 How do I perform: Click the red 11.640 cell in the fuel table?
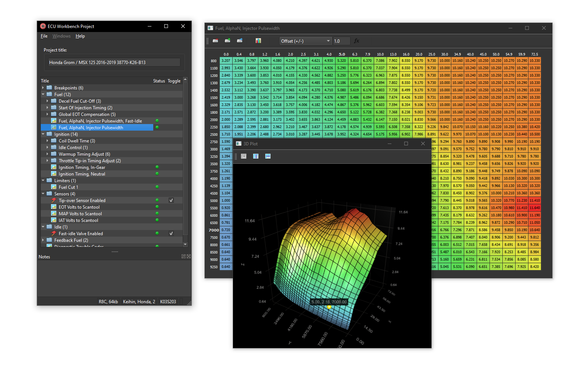535,208
